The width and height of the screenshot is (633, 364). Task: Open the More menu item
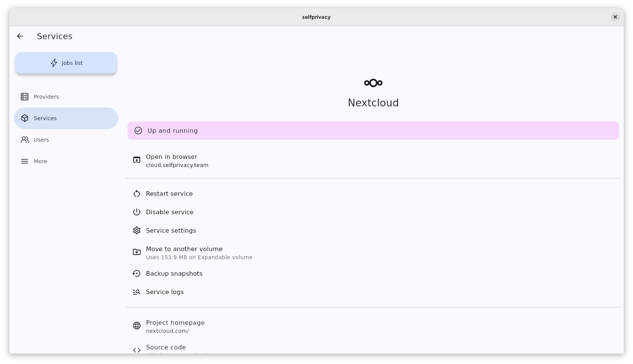tap(66, 161)
